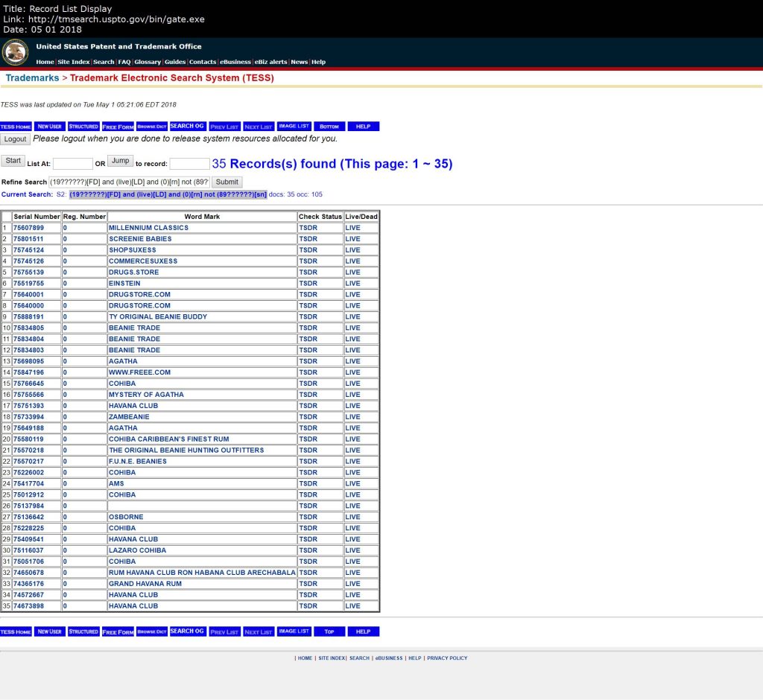Open FAQ in header navigation
The image size is (763, 700).
click(124, 62)
